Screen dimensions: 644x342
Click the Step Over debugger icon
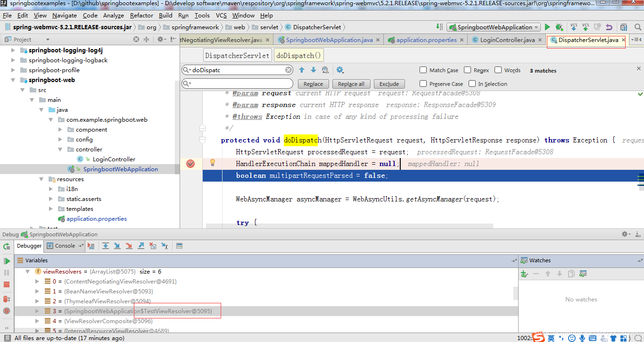click(106, 246)
